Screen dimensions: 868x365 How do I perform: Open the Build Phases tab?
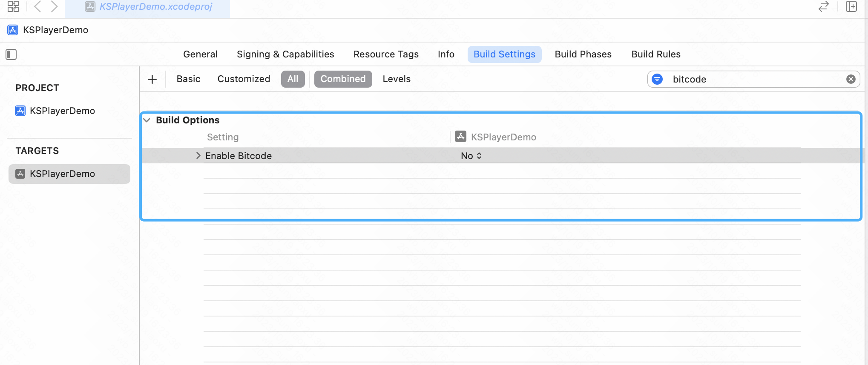click(583, 54)
